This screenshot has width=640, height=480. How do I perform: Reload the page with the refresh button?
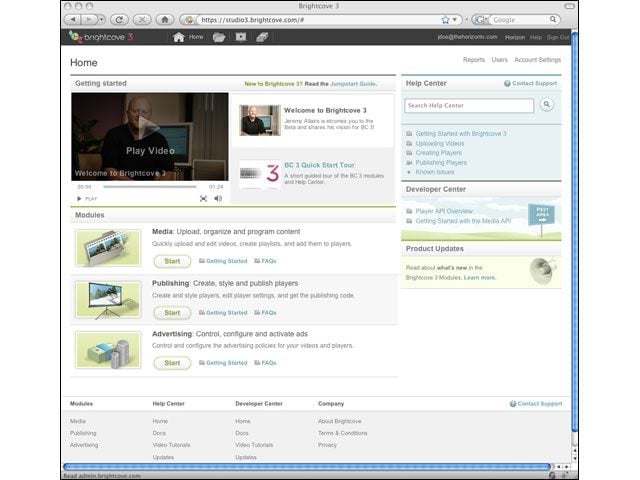(x=119, y=19)
